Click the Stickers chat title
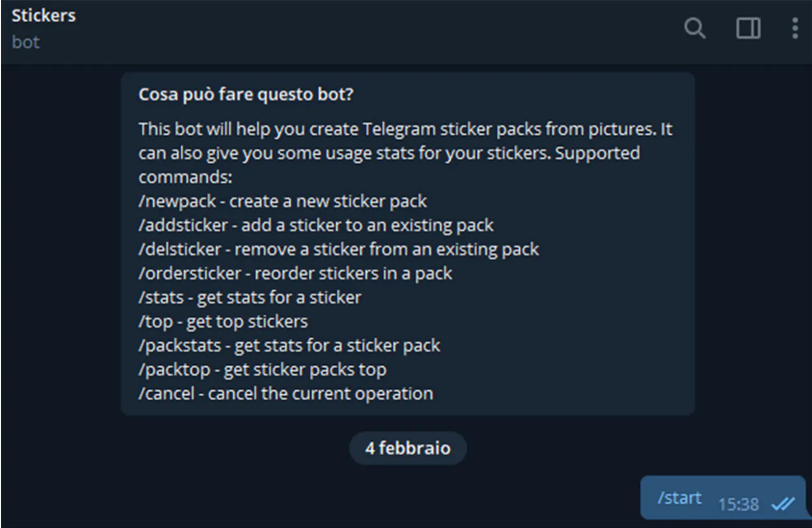Image resolution: width=812 pixels, height=528 pixels. (x=43, y=16)
